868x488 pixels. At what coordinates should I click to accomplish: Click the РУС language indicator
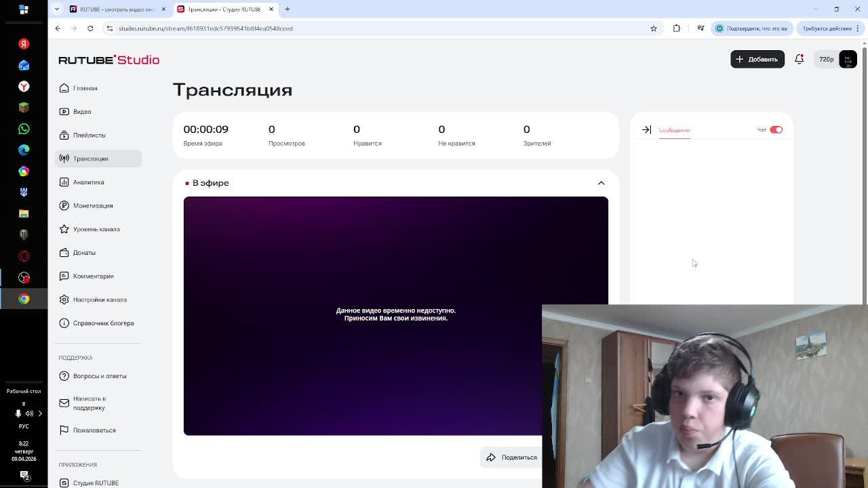[x=24, y=426]
